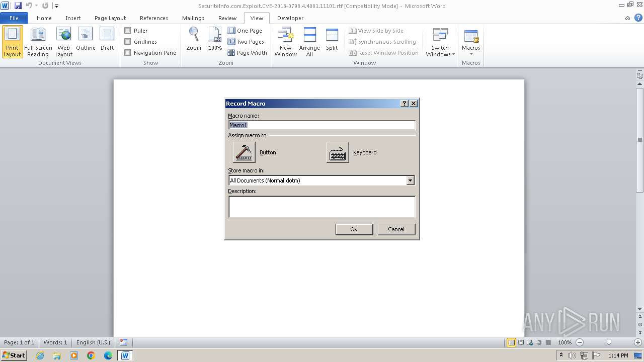Screen dimensions: 644x362
Task: Select Print Layout view
Action: pyautogui.click(x=13, y=42)
